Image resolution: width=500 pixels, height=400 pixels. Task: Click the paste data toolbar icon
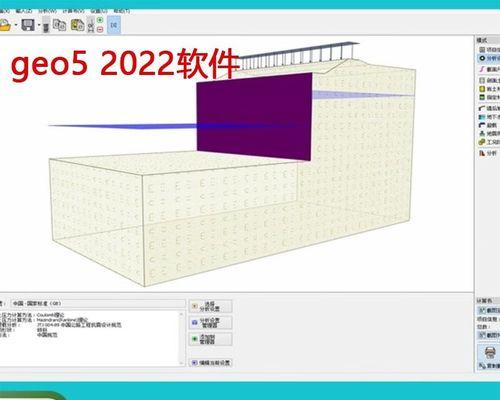77,25
